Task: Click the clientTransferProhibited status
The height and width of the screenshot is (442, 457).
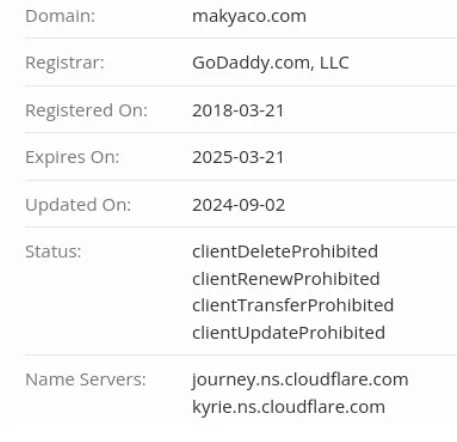Action: point(293,305)
